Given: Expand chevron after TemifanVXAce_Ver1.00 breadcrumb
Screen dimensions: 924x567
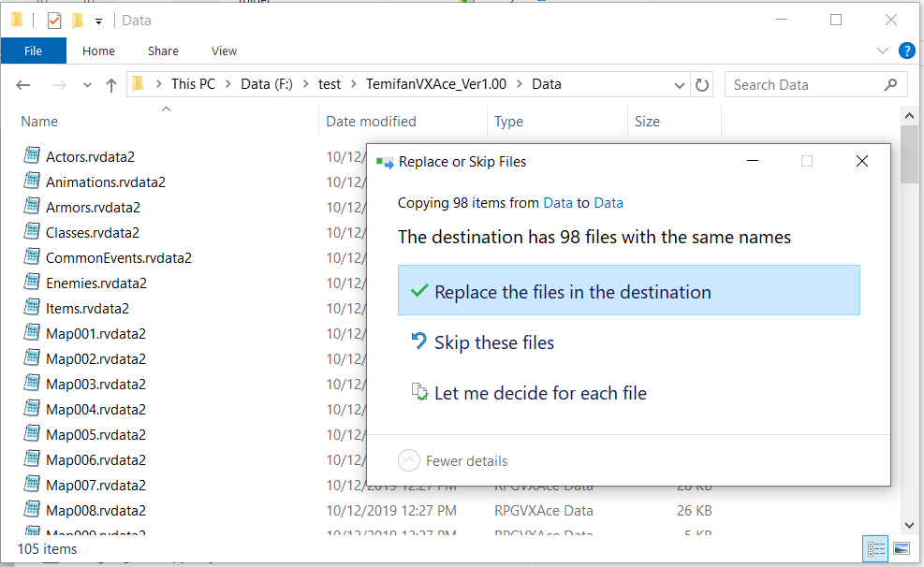Looking at the screenshot, I should [520, 84].
